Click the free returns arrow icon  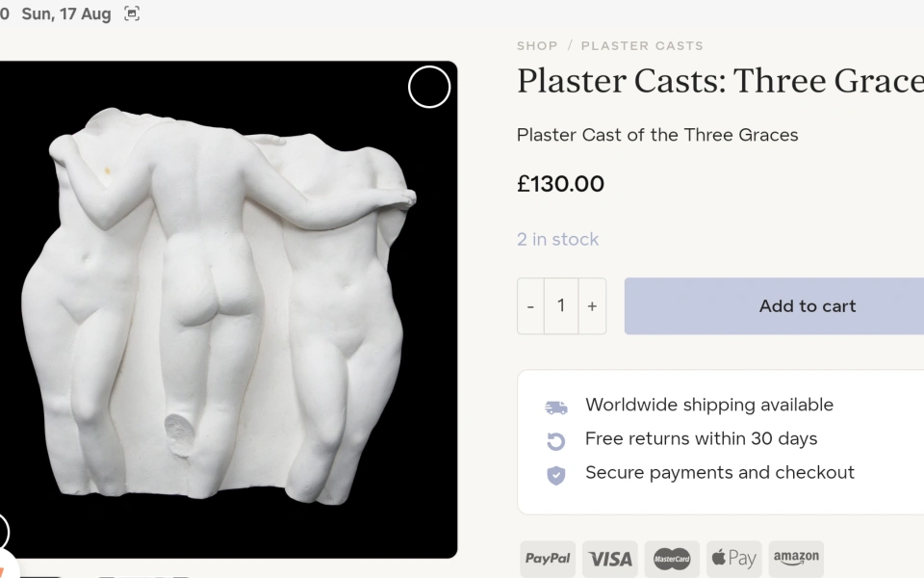point(555,441)
